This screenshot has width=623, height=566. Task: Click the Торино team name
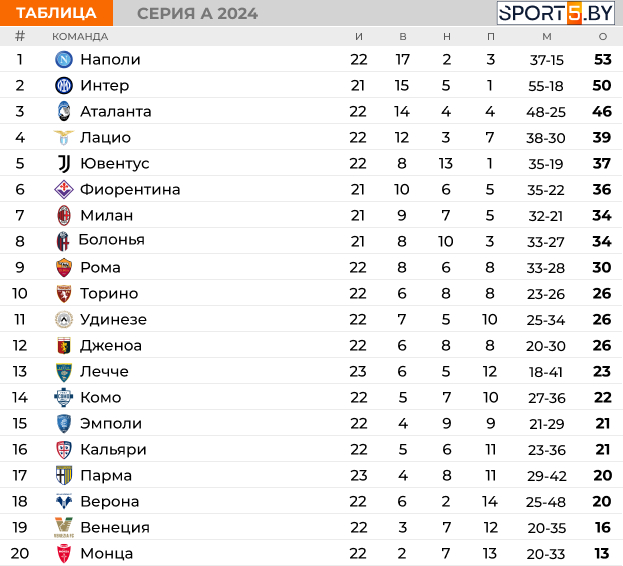point(109,294)
